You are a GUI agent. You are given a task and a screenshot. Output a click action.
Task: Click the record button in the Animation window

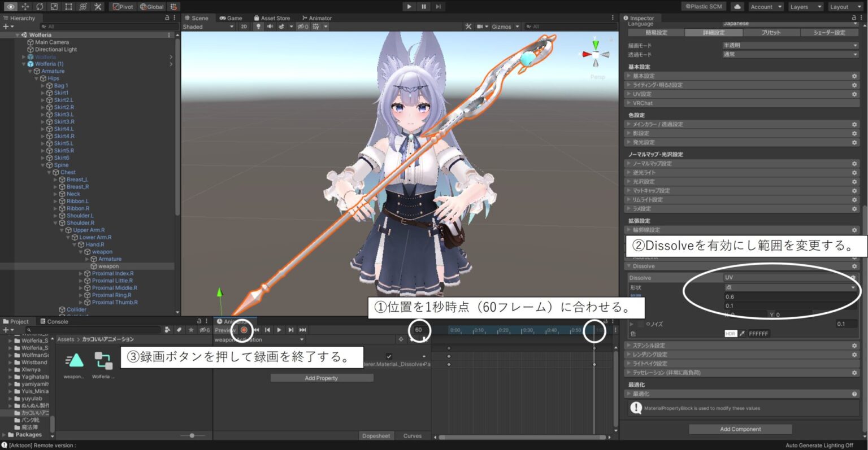(243, 330)
